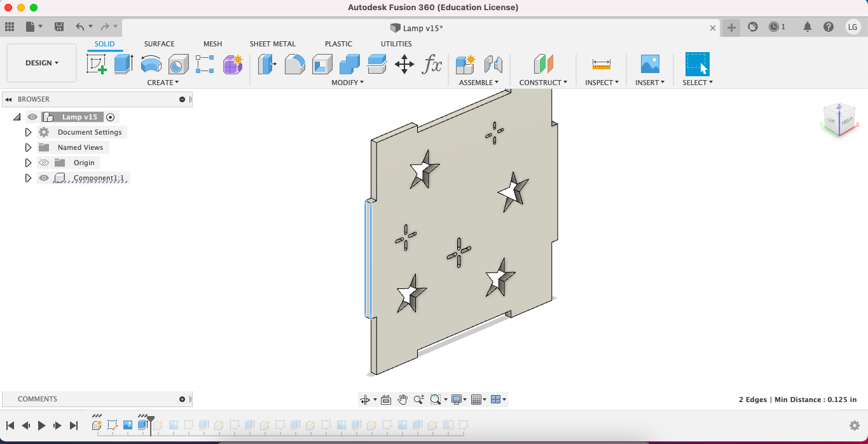Open the SURFACE ribbon tab
Screen dimensions: 868x444
pos(159,44)
